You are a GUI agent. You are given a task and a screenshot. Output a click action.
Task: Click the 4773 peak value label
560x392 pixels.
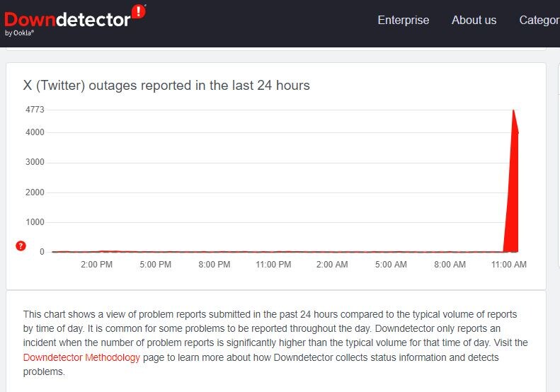(x=35, y=110)
